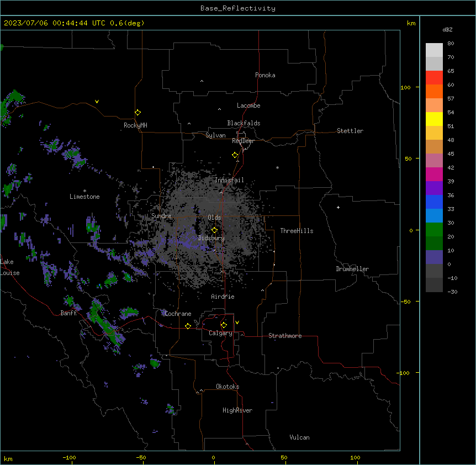This screenshot has width=476, height=465.
Task: Click the Olds town label
Action: coord(214,218)
